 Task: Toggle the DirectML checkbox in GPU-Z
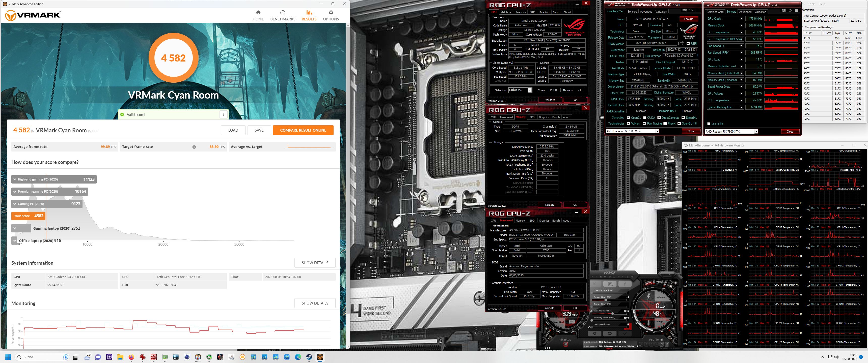pyautogui.click(x=683, y=117)
